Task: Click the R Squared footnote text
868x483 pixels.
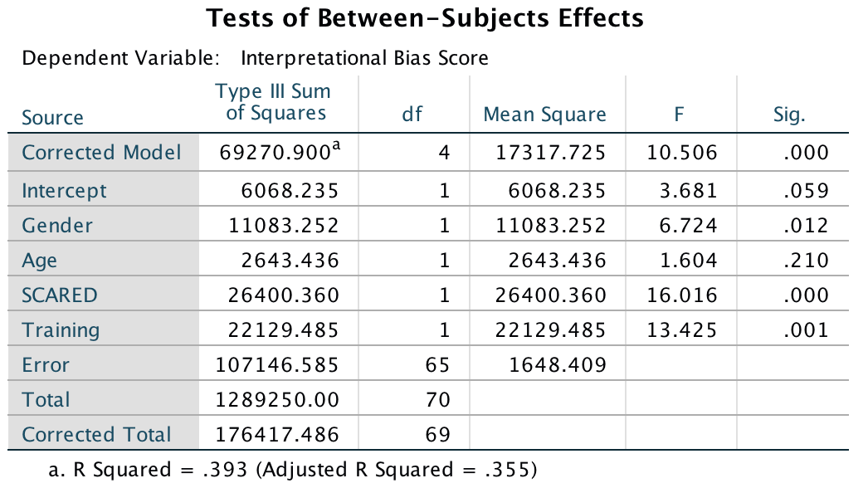Action: pos(293,470)
